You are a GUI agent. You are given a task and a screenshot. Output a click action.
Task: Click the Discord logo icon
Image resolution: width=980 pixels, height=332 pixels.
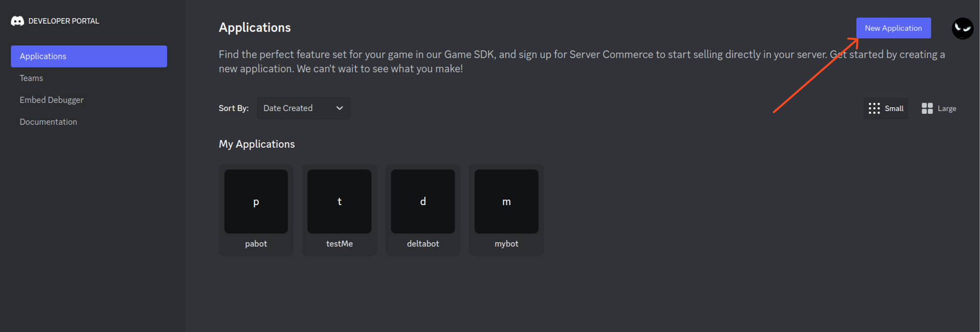click(x=17, y=21)
